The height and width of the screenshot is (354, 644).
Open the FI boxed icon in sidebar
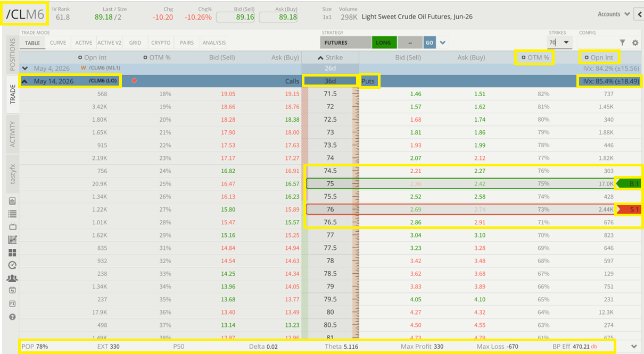[12, 304]
